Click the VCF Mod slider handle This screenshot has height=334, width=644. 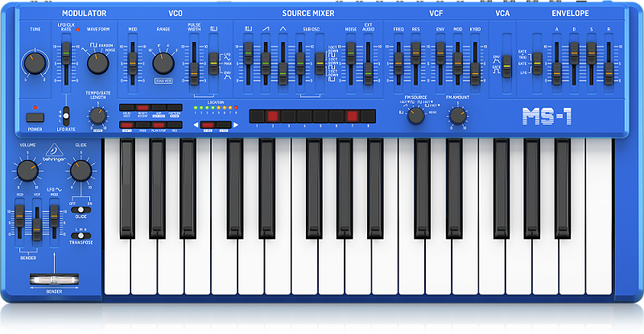[458, 64]
